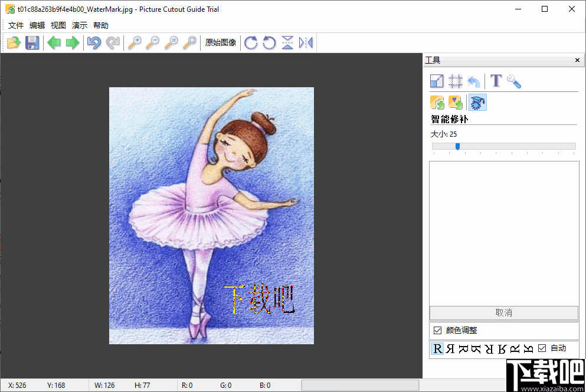586x392 pixels.
Task: Show the original image (原始图像)
Action: pyautogui.click(x=221, y=42)
